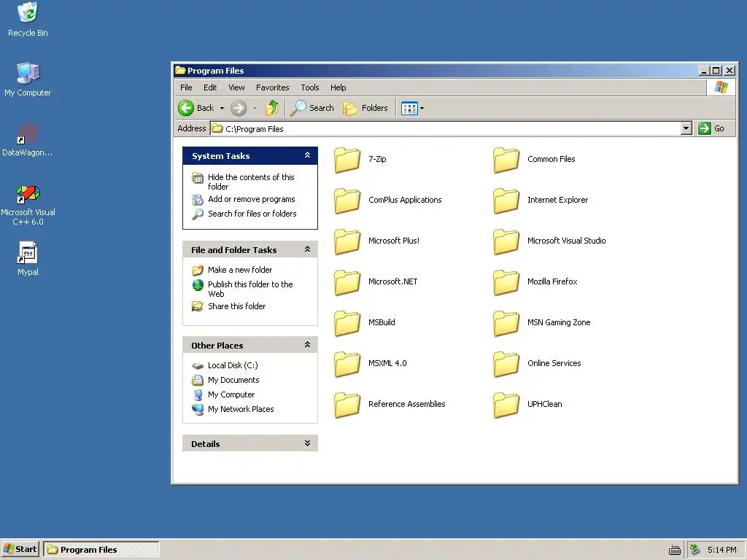Select the Microsoft Plus! folder icon
Screen dimensions: 747x560
(347, 241)
